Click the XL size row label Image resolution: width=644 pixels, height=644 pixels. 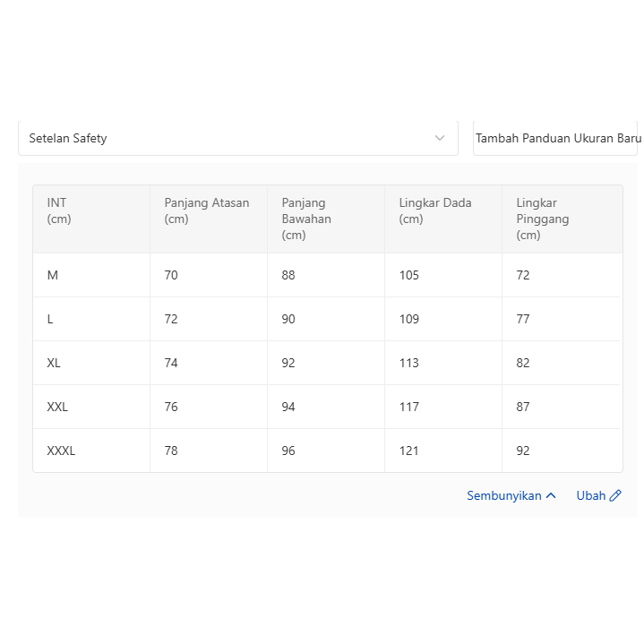tap(54, 363)
